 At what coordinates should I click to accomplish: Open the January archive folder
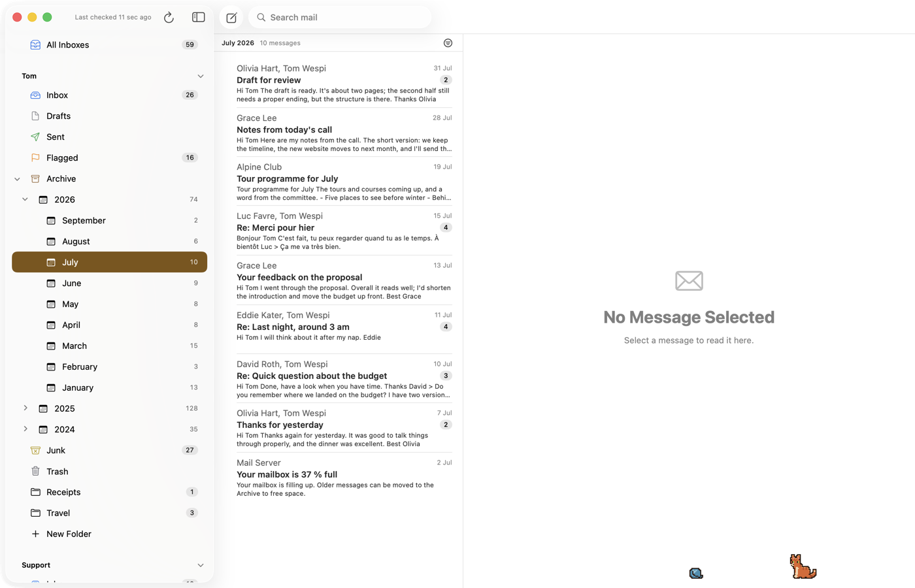click(110, 388)
